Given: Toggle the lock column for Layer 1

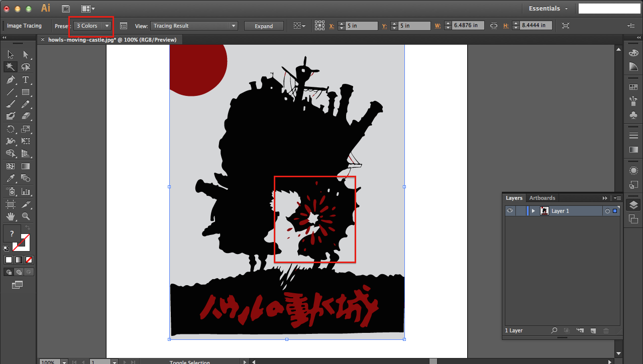Looking at the screenshot, I should (x=520, y=211).
